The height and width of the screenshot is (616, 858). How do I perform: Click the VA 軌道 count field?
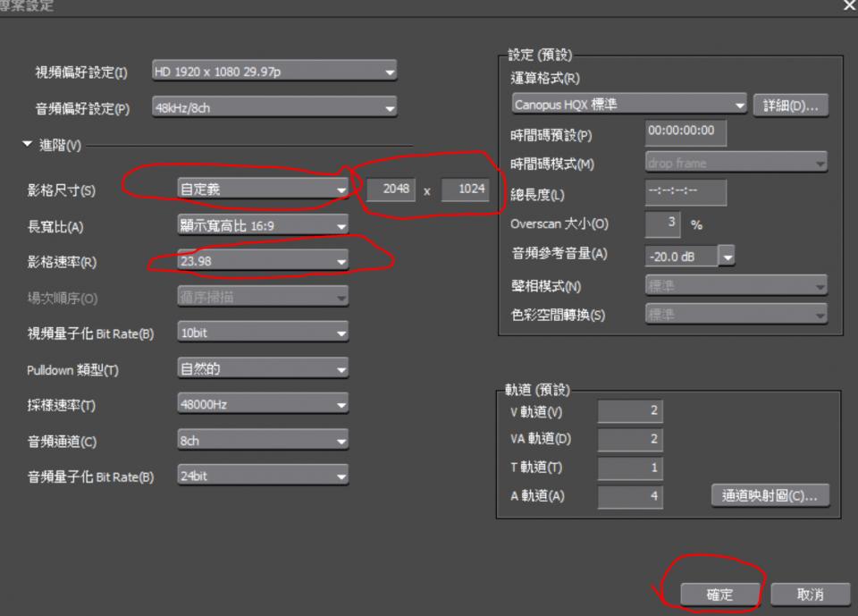[x=630, y=440]
